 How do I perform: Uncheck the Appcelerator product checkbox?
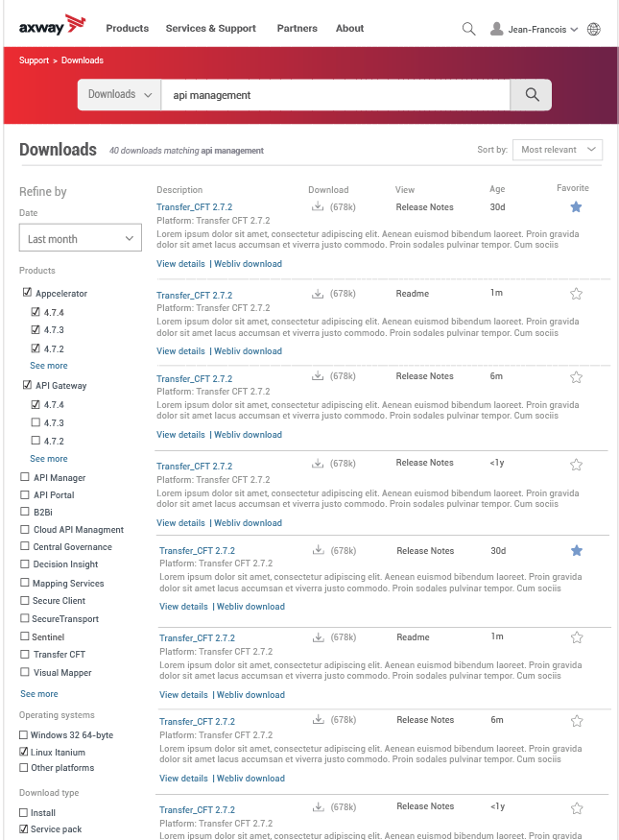click(27, 293)
